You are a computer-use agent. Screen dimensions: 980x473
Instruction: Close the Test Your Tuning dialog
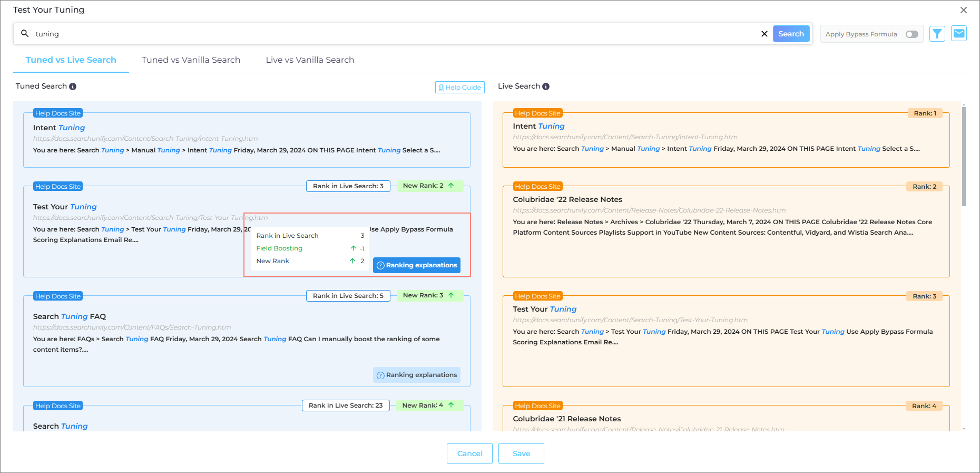[x=963, y=10]
